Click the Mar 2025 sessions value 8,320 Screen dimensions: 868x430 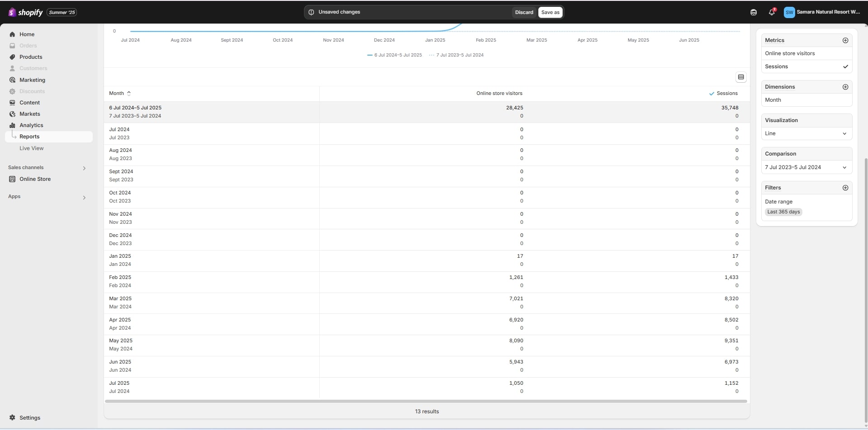coord(731,299)
